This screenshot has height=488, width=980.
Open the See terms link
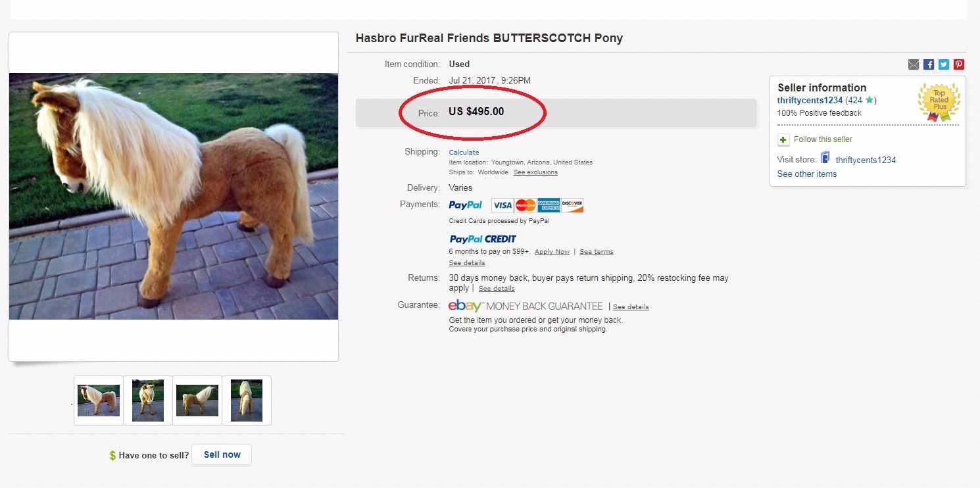[596, 252]
